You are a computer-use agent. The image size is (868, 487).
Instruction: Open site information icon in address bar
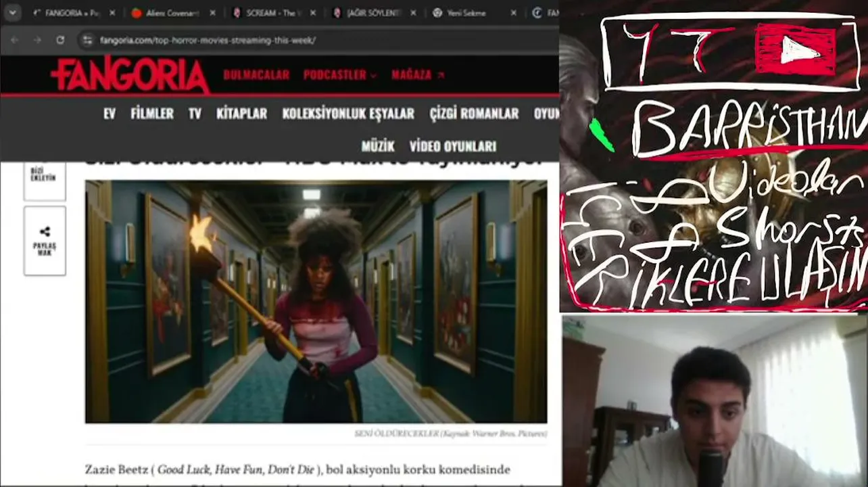coord(87,40)
